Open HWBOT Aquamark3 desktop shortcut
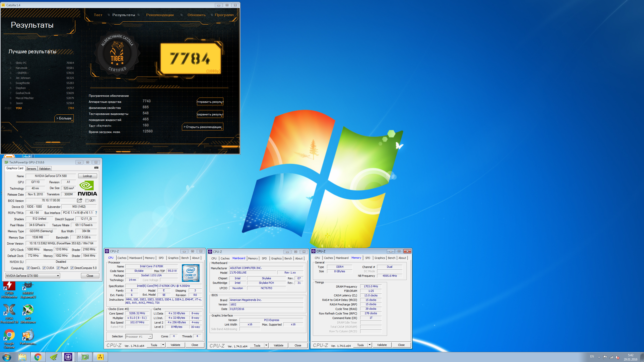Screen dimensions: 644x362 click(28, 290)
